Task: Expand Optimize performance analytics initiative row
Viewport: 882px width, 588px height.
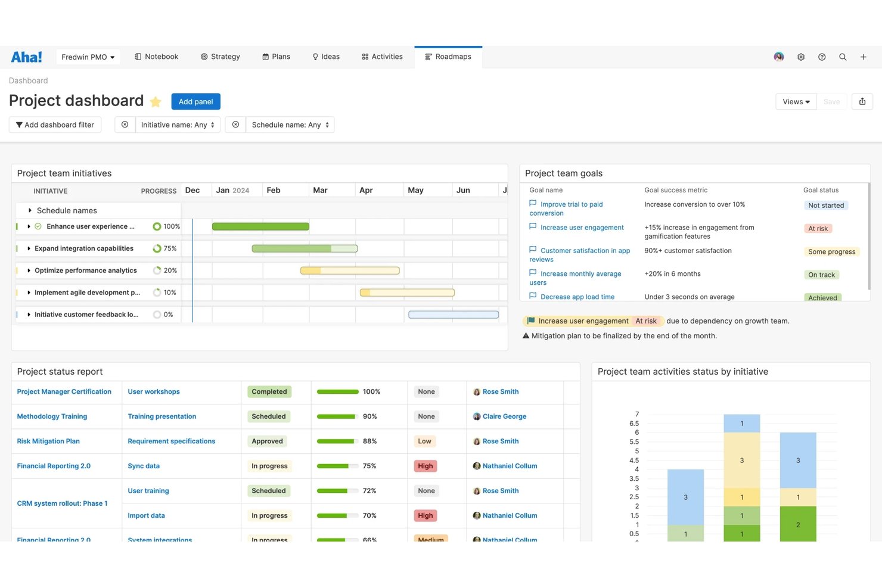Action: 29,270
